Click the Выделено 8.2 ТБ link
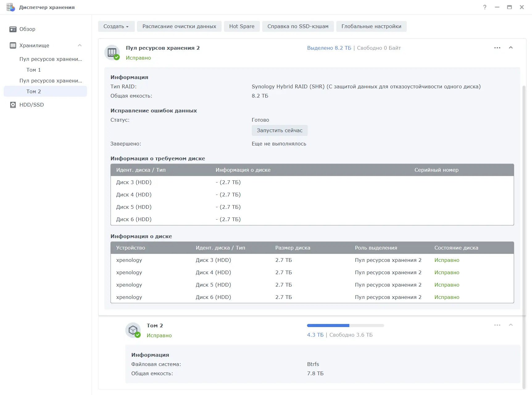 click(x=329, y=48)
